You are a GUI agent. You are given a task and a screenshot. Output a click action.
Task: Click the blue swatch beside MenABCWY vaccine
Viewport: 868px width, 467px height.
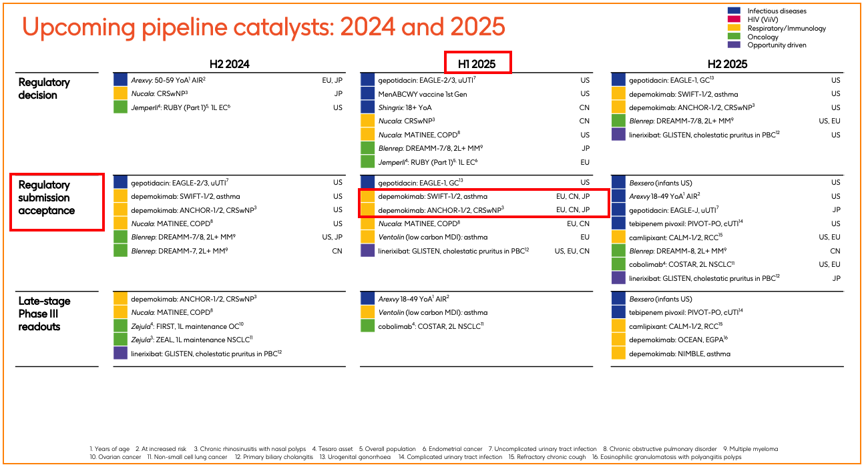point(367,94)
